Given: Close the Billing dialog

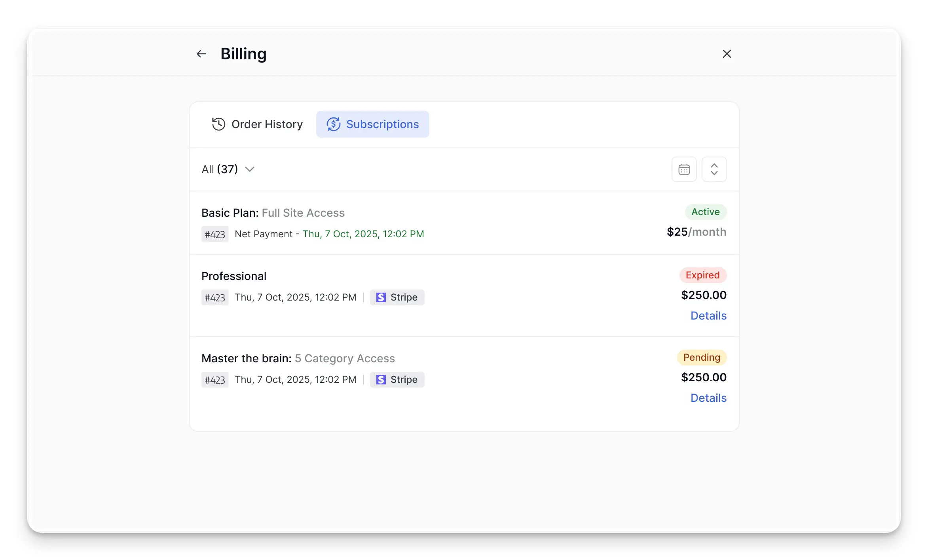Looking at the screenshot, I should 727,54.
